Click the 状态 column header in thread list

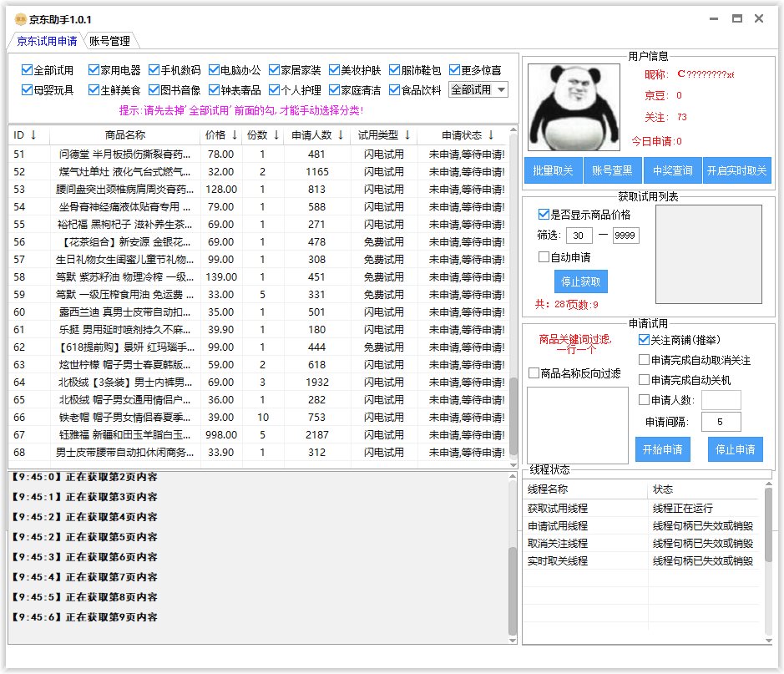pyautogui.click(x=705, y=489)
